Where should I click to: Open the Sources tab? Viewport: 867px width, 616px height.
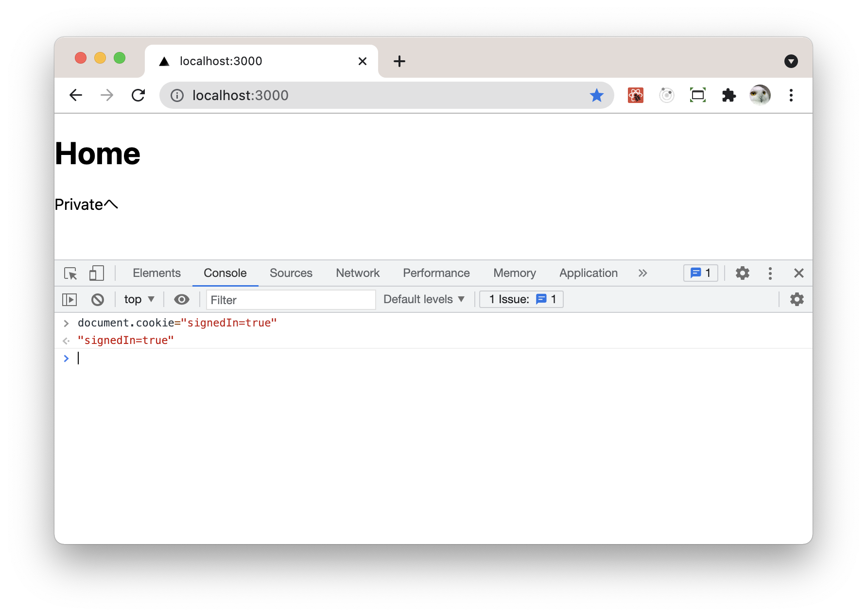point(291,273)
